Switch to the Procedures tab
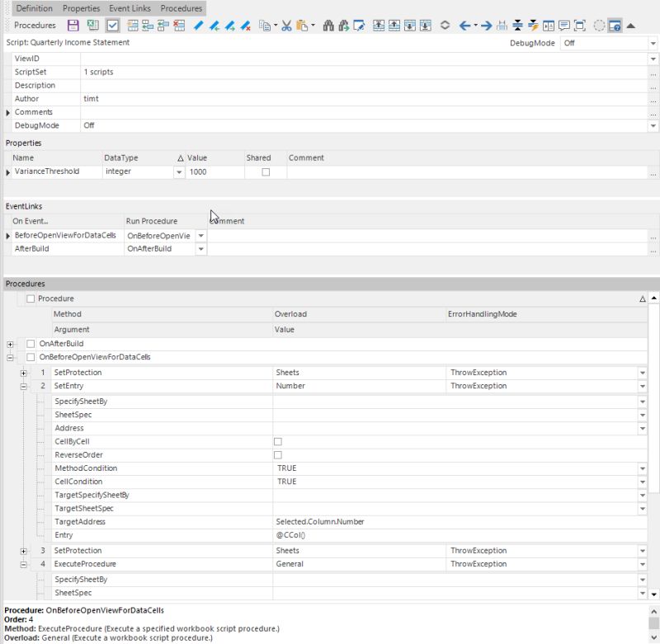 pyautogui.click(x=181, y=8)
